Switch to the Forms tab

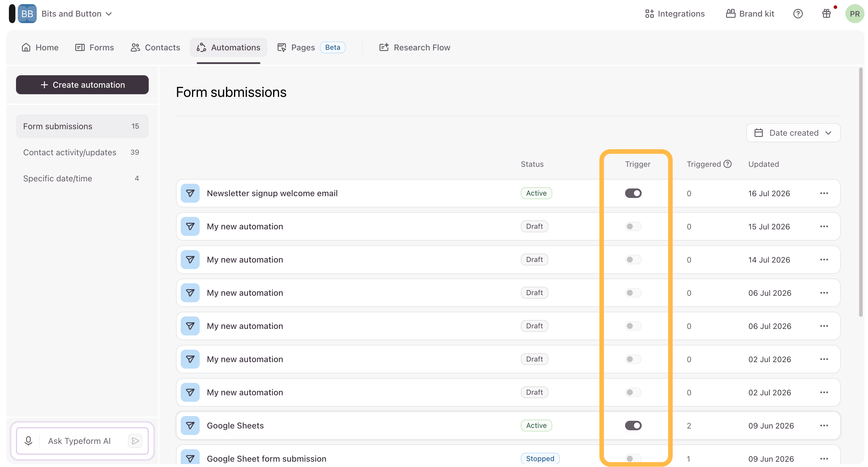click(94, 47)
